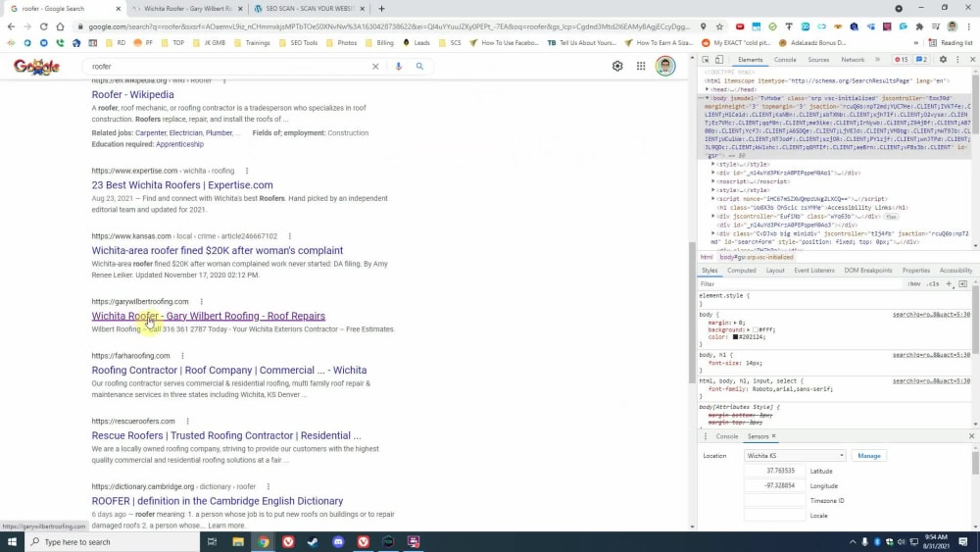Viewport: 980px width, 552px height.
Task: Select html in the breadcrumb bar
Action: (707, 257)
